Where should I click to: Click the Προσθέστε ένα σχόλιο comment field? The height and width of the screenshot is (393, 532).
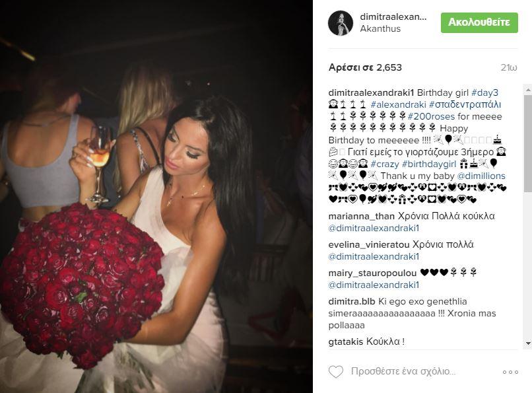point(403,372)
